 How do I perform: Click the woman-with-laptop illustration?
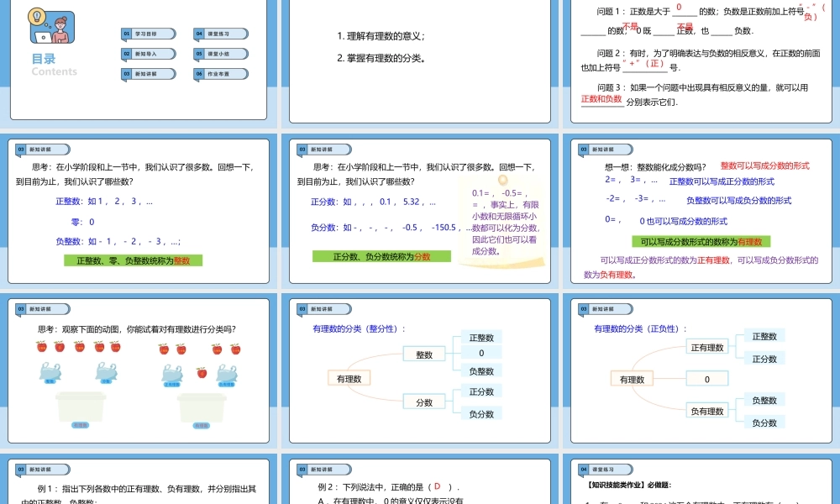tap(56, 29)
